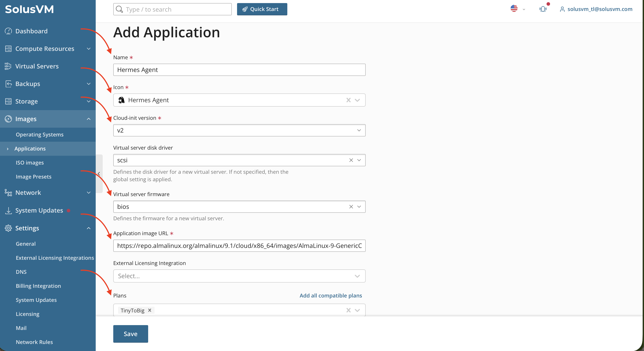Clear all selected plans

tap(349, 310)
